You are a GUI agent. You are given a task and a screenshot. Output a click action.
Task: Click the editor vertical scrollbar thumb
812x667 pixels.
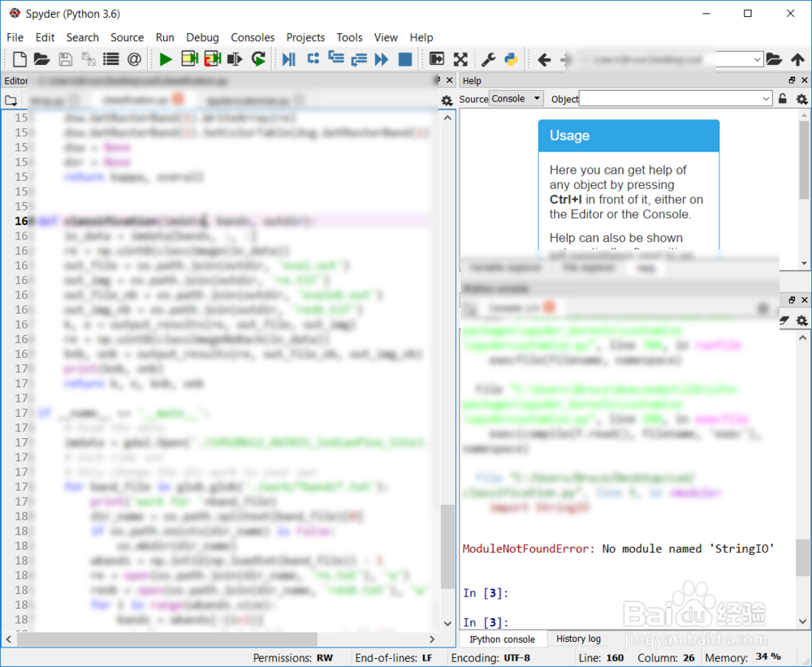pos(448,546)
